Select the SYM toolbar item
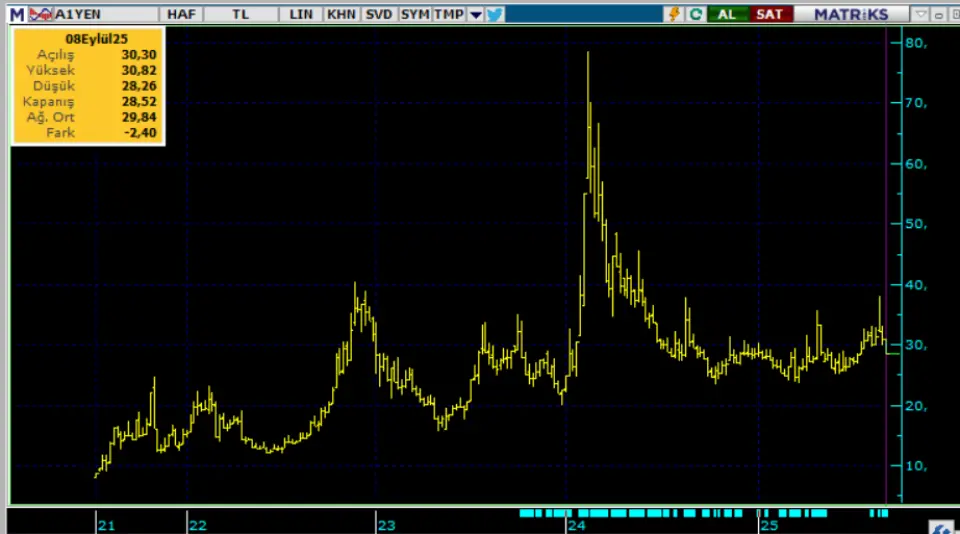Screen dimensions: 960x534 tap(414, 14)
